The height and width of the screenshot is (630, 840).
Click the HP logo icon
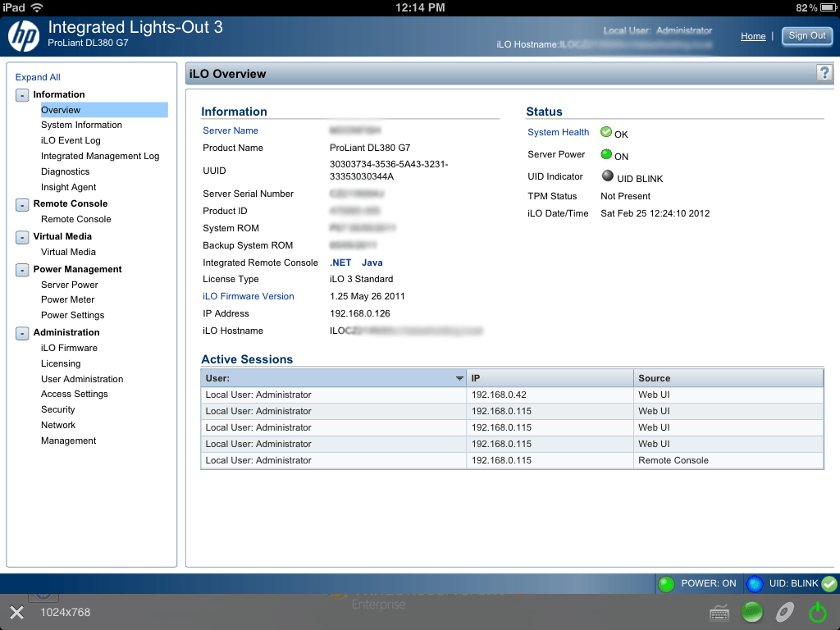click(x=24, y=36)
